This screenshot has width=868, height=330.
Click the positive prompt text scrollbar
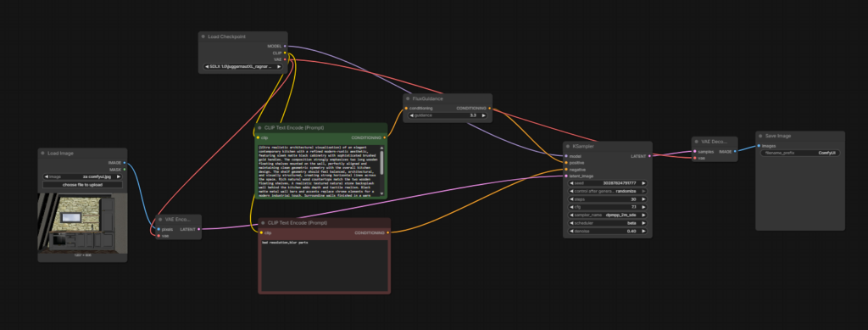[382, 164]
